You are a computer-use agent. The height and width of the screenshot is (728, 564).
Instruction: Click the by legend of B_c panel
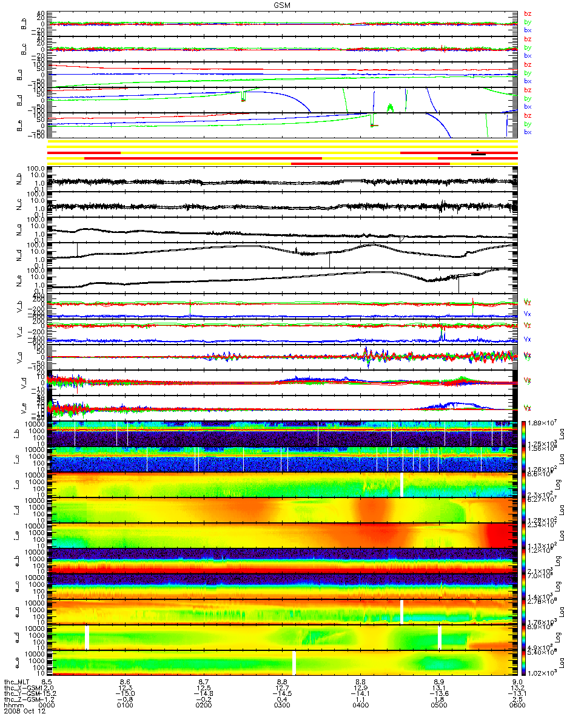528,47
